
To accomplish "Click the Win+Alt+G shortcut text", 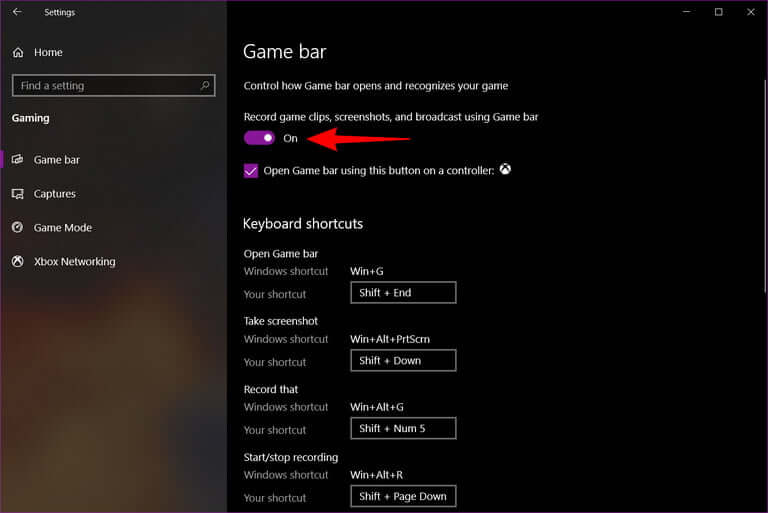I will (x=377, y=407).
